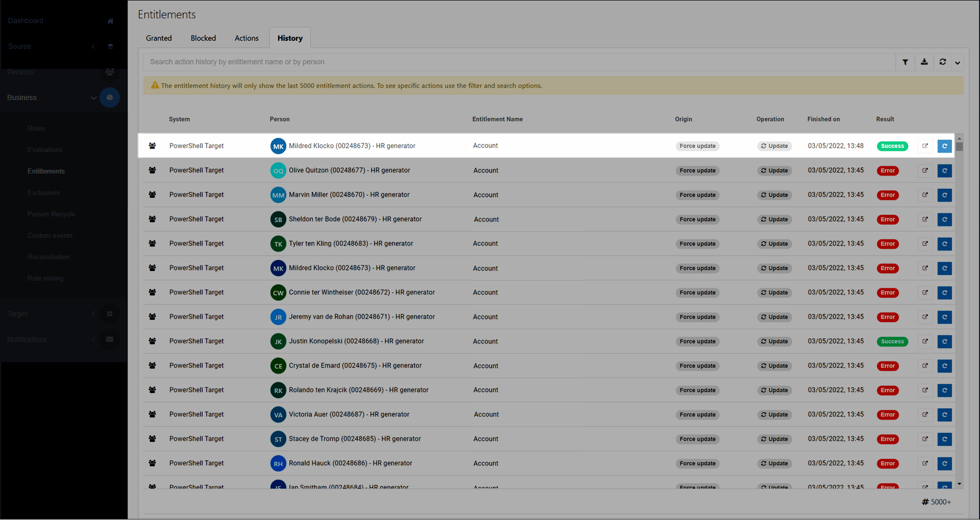Open details for Mildred Klocko success row
Viewport: 980px width, 520px height.
pos(925,146)
